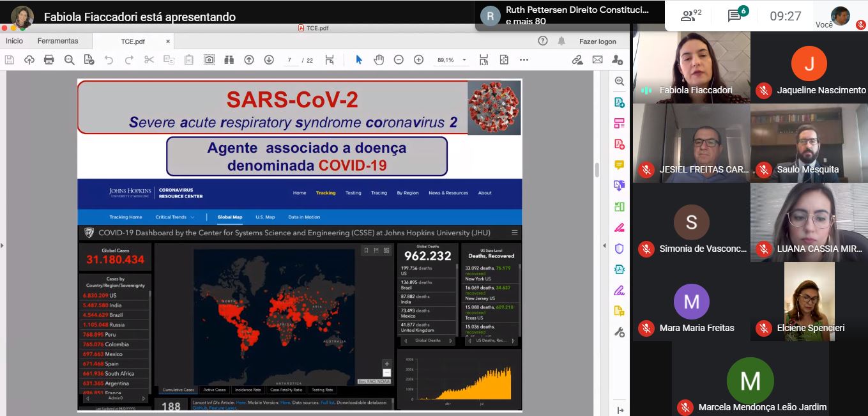Zoom out with the minus circle
868x416 pixels.
tap(399, 59)
